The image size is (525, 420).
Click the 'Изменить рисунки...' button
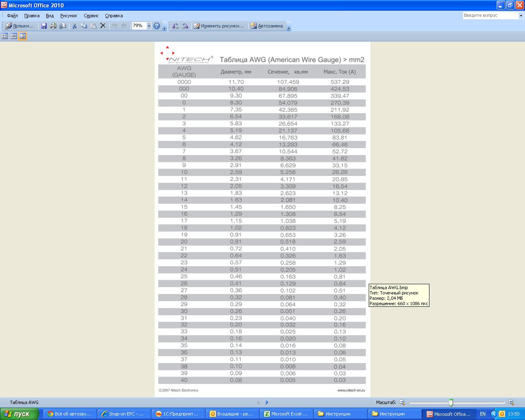click(x=219, y=26)
